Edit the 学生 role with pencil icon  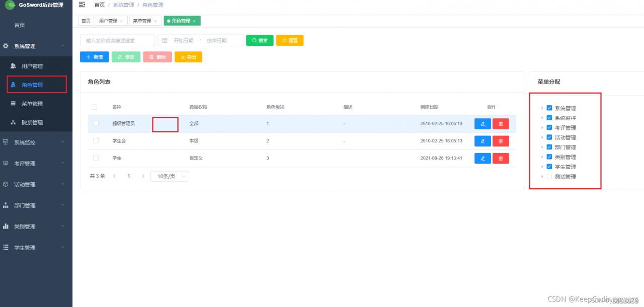click(482, 159)
